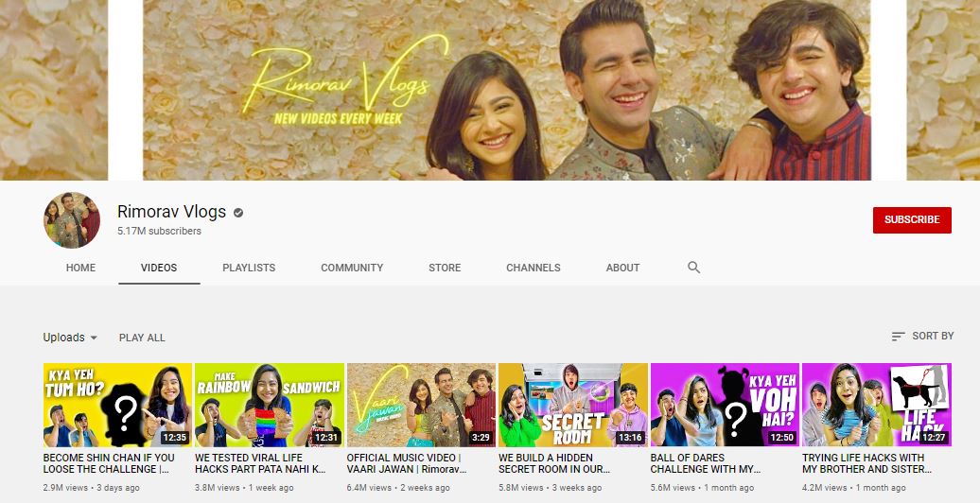The image size is (980, 503).
Task: Click the Rimorav Vlogs channel avatar
Action: pyautogui.click(x=72, y=220)
